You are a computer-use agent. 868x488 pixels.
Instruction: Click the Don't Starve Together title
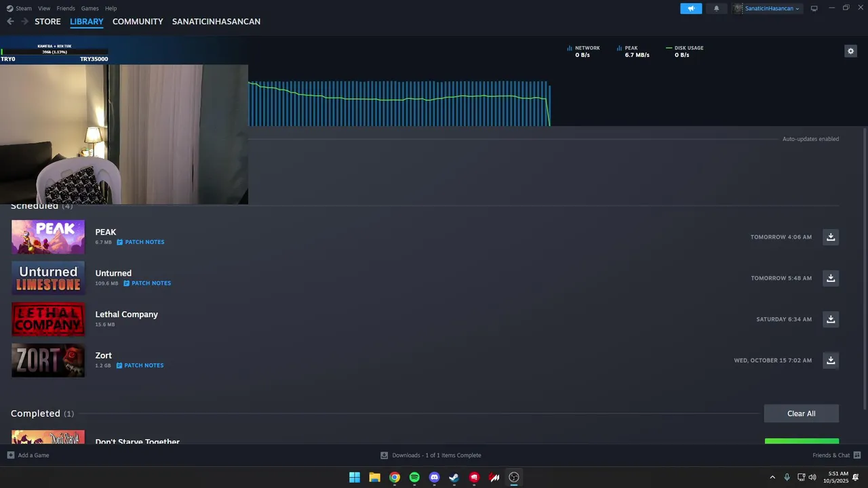coord(138,441)
